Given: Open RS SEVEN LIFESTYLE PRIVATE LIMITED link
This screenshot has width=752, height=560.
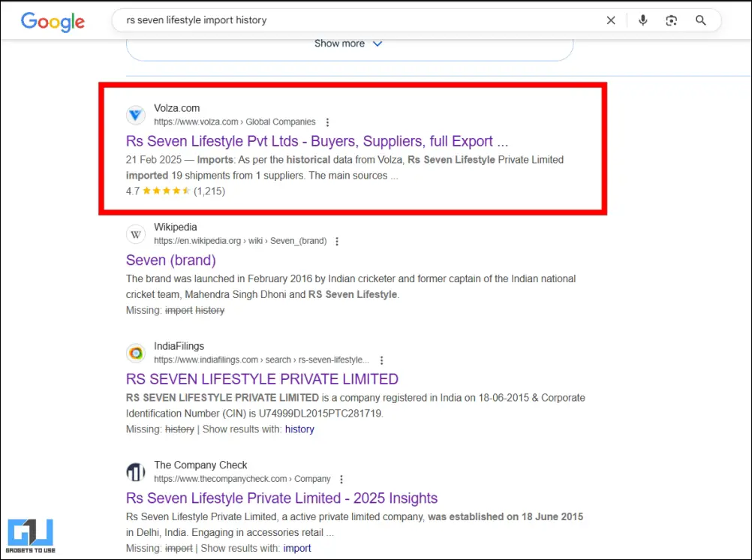Looking at the screenshot, I should point(262,379).
